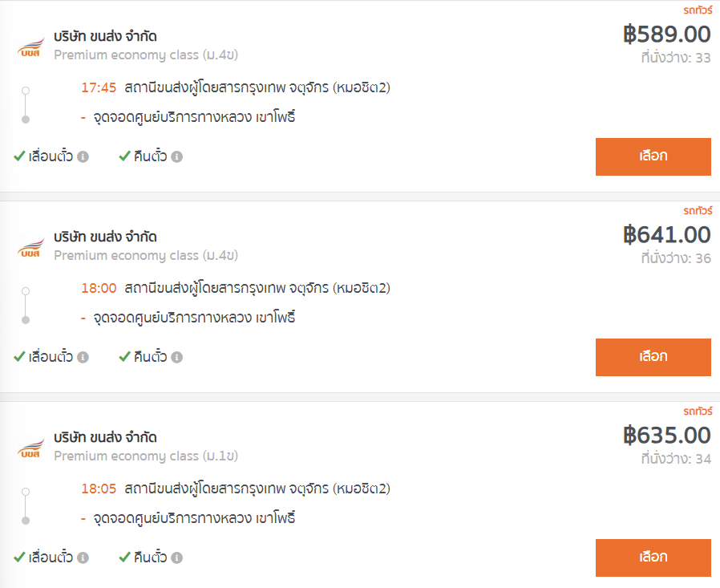720x588 pixels.
Task: Open info icon beside คืนตั๋ว on 17:45 trip
Action: (176, 156)
